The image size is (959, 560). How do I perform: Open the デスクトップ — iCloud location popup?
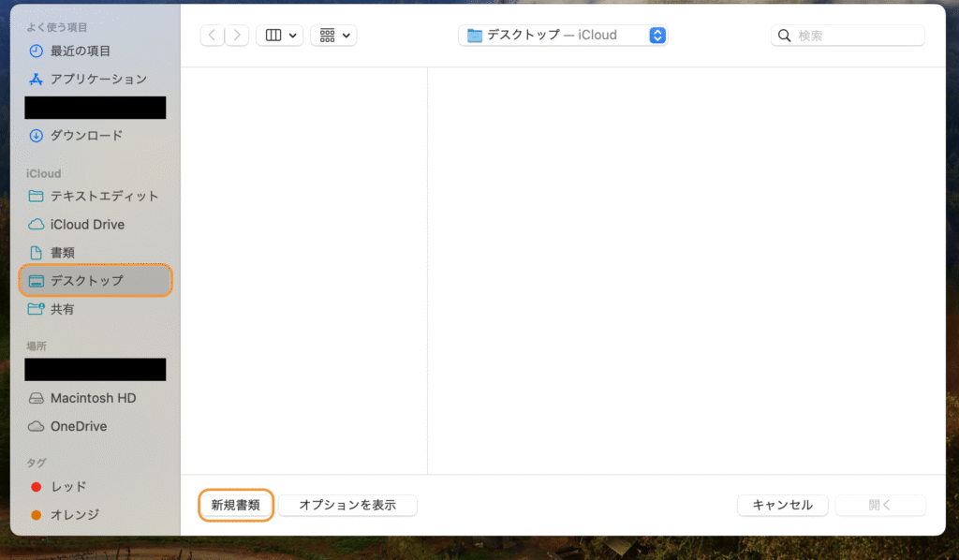coord(563,36)
